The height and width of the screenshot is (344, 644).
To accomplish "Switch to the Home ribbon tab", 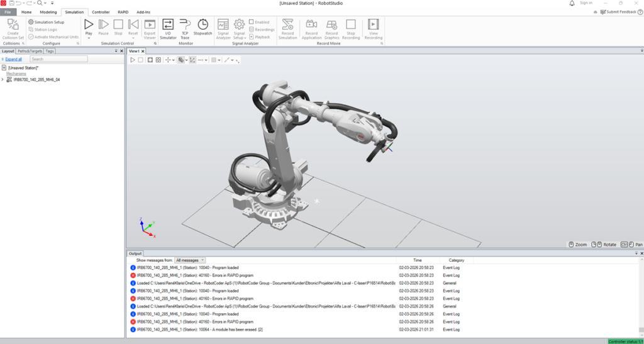I will pyautogui.click(x=26, y=13).
